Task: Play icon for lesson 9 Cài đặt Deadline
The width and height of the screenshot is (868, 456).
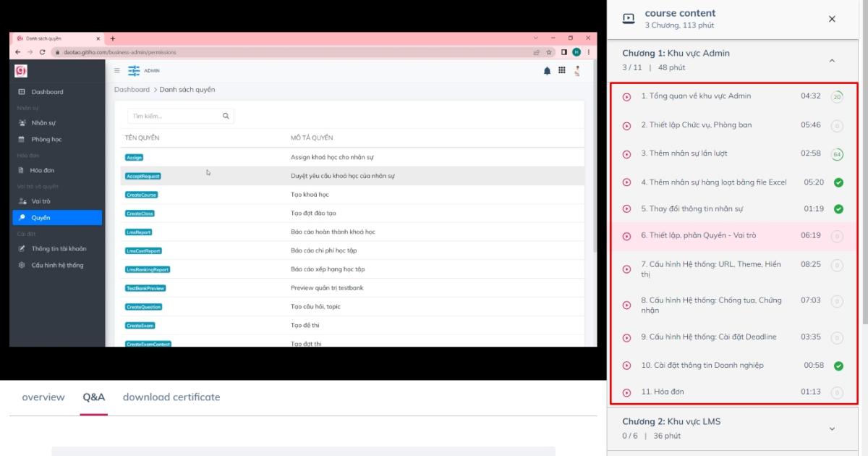Action: tap(627, 337)
